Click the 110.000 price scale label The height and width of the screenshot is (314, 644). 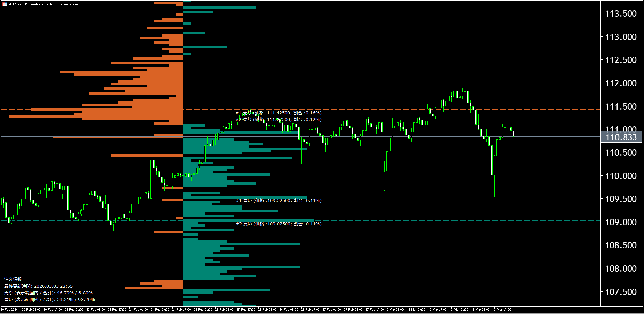[621, 176]
